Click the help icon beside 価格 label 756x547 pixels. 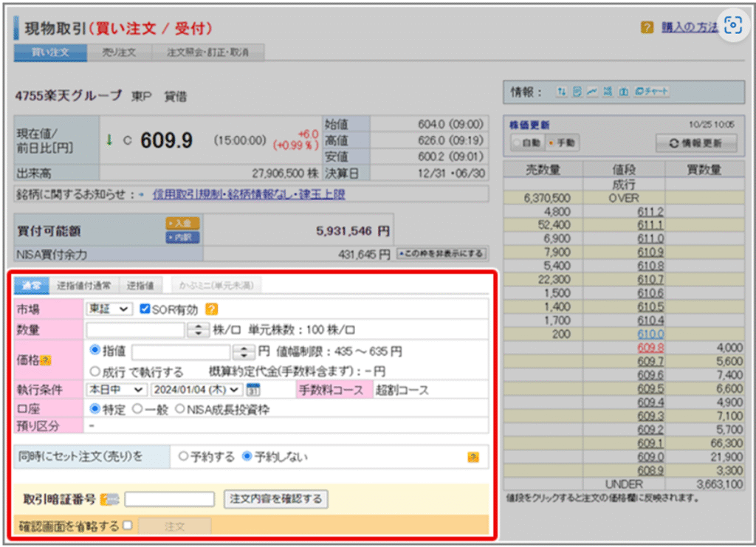47,360
